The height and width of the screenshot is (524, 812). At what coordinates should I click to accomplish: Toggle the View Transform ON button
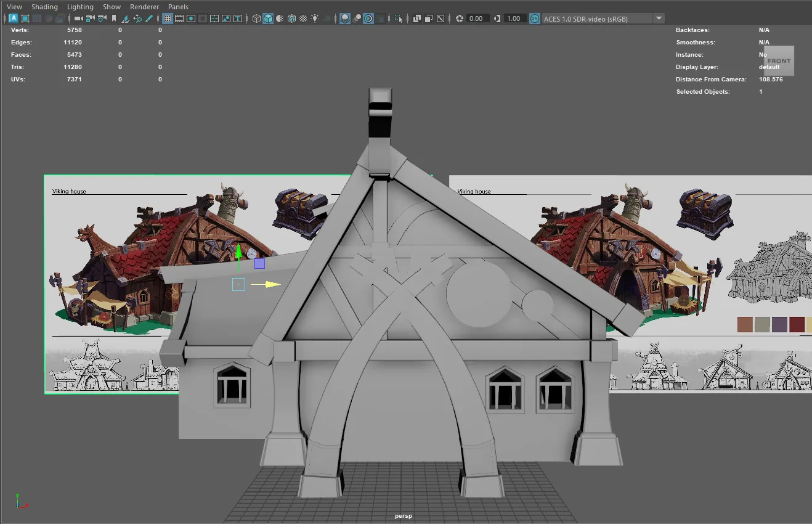click(534, 18)
